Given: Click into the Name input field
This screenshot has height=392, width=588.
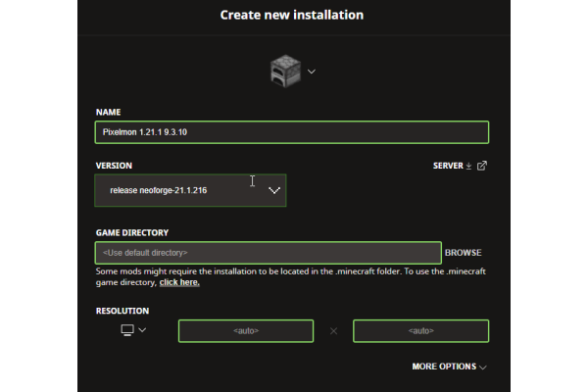Looking at the screenshot, I should (292, 132).
